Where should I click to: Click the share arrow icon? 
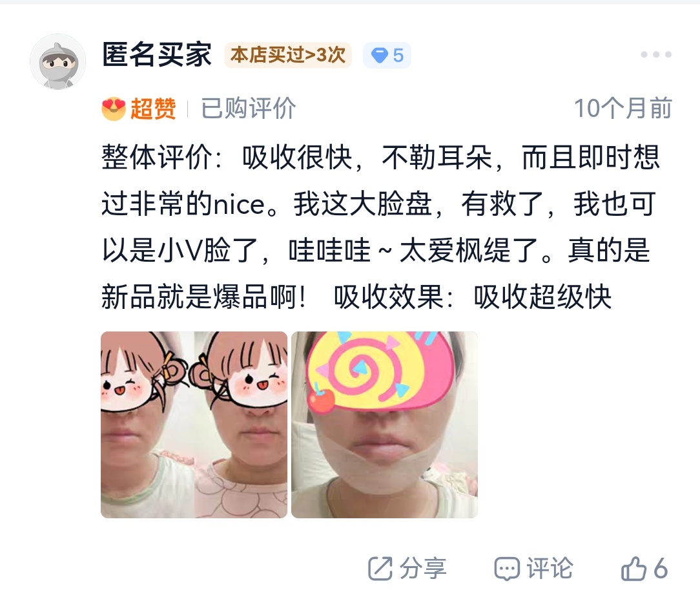(x=380, y=569)
